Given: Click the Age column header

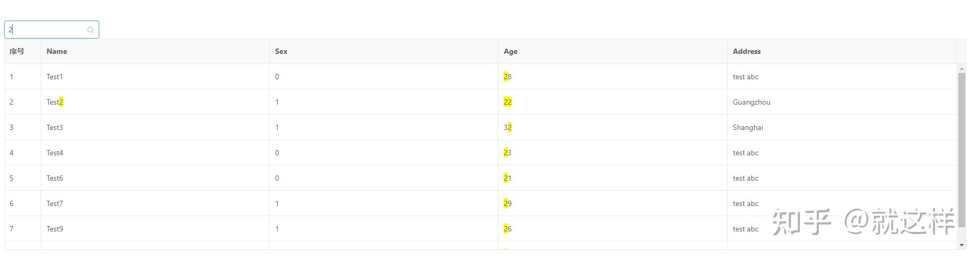Looking at the screenshot, I should [510, 51].
